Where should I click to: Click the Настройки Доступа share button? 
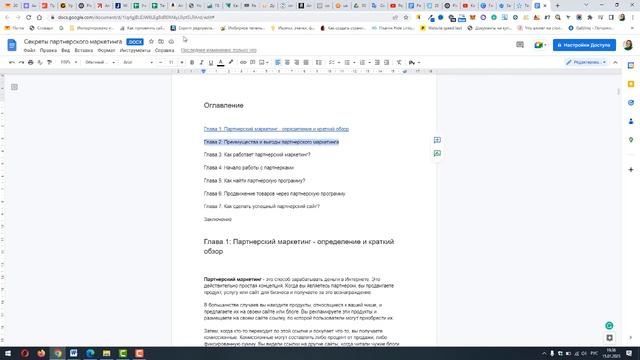(584, 45)
